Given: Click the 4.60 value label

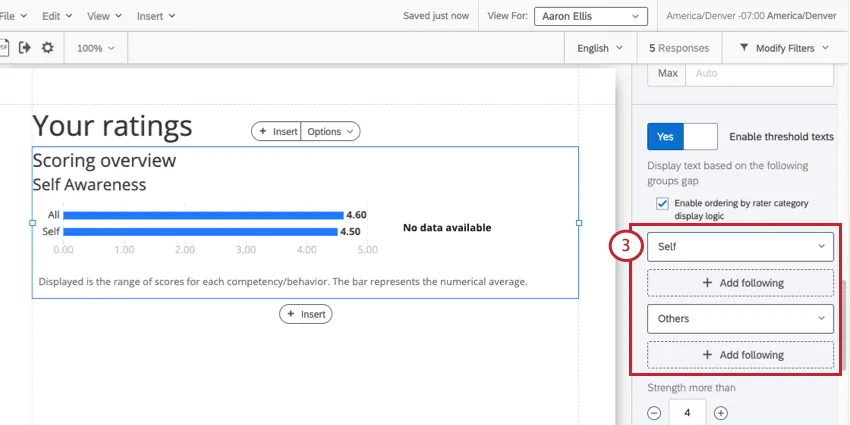Looking at the screenshot, I should (356, 215).
